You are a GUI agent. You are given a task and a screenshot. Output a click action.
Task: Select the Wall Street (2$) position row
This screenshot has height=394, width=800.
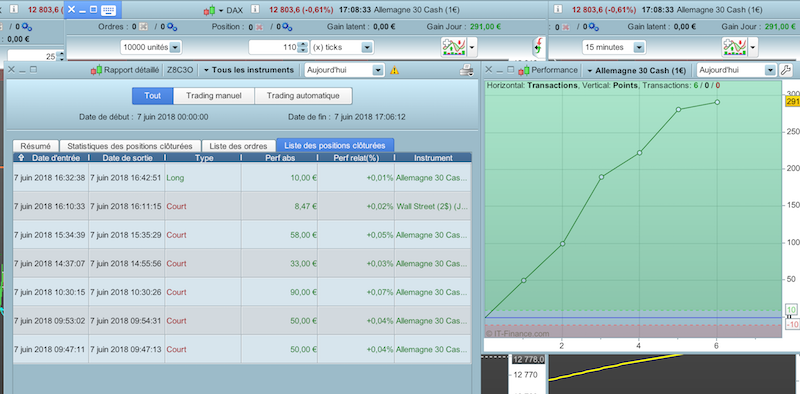[x=242, y=206]
